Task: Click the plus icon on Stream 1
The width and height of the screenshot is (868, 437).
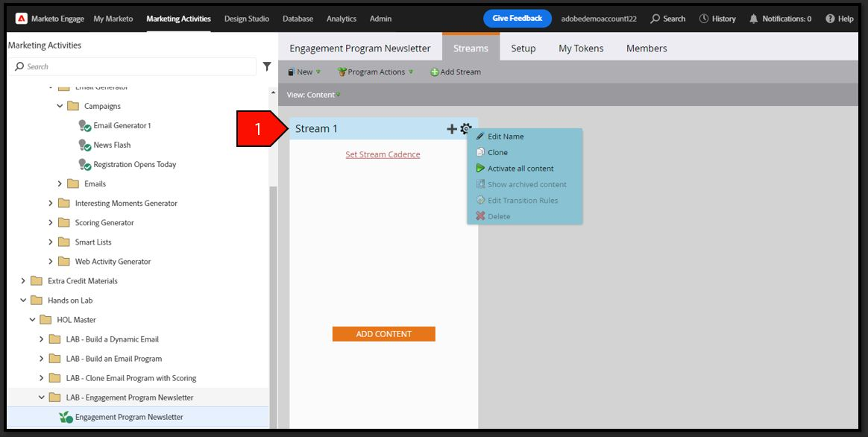Action: click(452, 128)
